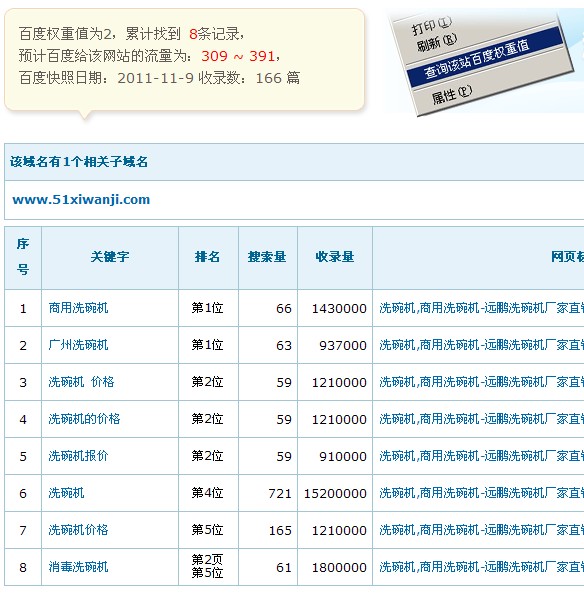Click the traffic estimate 309 ~ 391

(238, 56)
